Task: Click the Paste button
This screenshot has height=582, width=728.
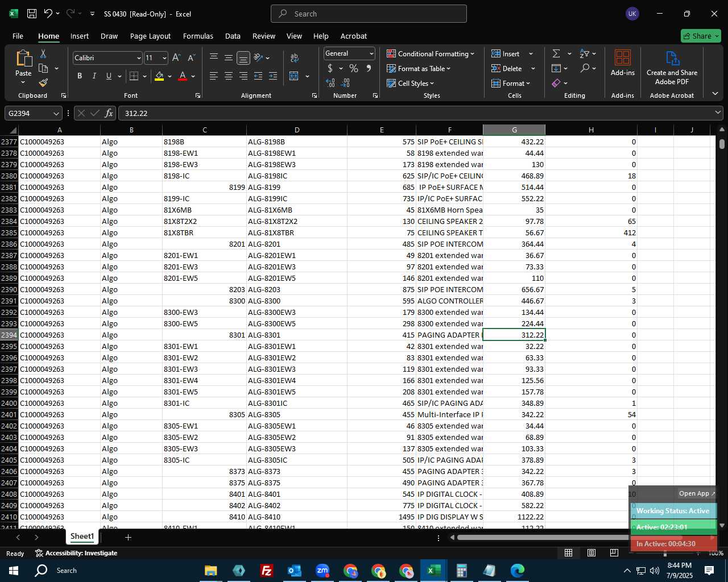Action: coord(23,67)
